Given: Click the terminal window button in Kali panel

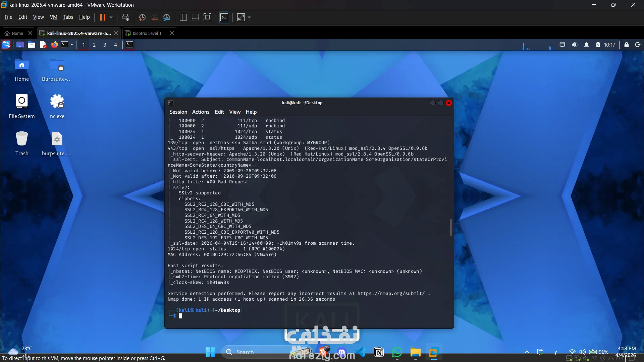Looking at the screenshot, I should tap(129, 45).
